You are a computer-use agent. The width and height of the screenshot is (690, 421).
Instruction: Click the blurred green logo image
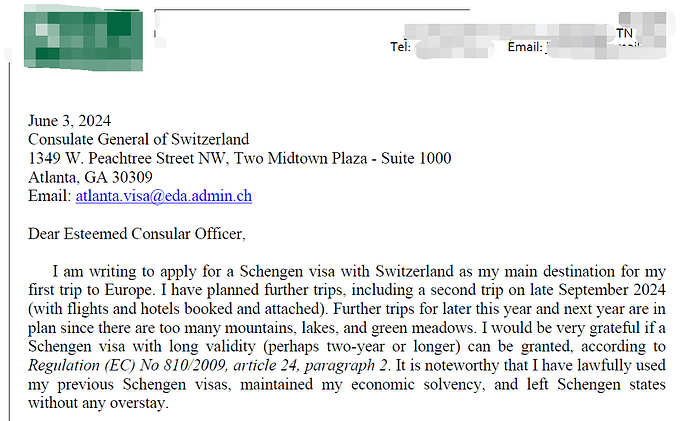[x=83, y=39]
